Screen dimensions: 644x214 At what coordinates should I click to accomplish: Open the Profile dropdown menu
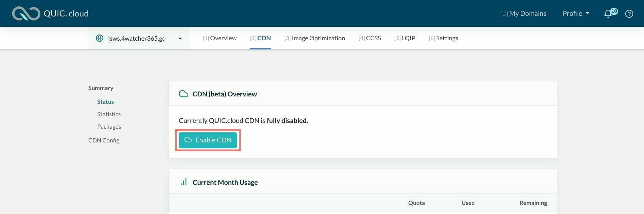coord(576,13)
